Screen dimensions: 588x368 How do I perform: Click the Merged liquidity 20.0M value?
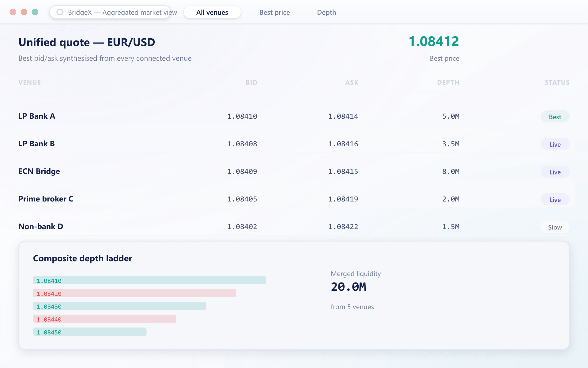tap(349, 287)
